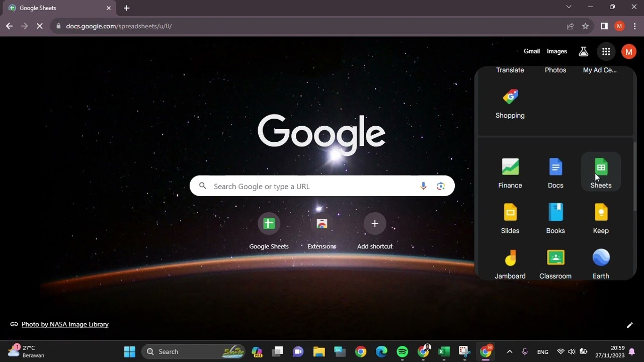Image resolution: width=644 pixels, height=362 pixels.
Task: Open the Google account avatar M
Action: coord(628,51)
